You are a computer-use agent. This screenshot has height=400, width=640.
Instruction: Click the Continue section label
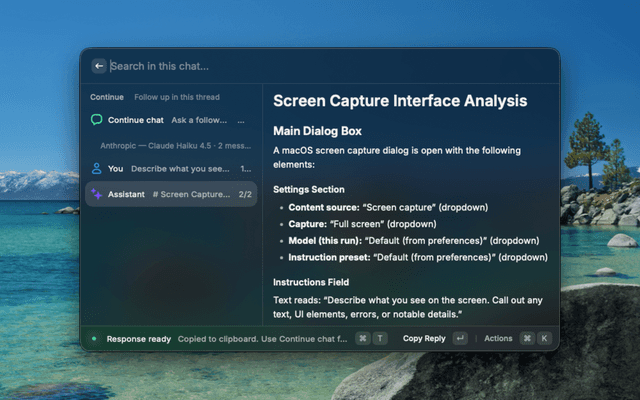pyautogui.click(x=107, y=97)
